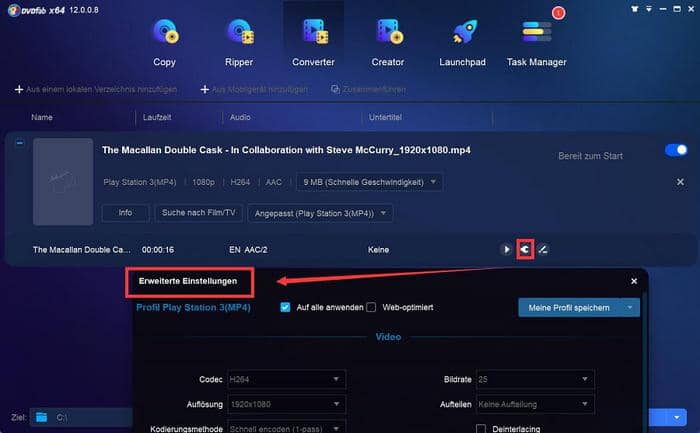700x433 pixels.
Task: Collapse the task with the minus icon
Action: tap(20, 143)
